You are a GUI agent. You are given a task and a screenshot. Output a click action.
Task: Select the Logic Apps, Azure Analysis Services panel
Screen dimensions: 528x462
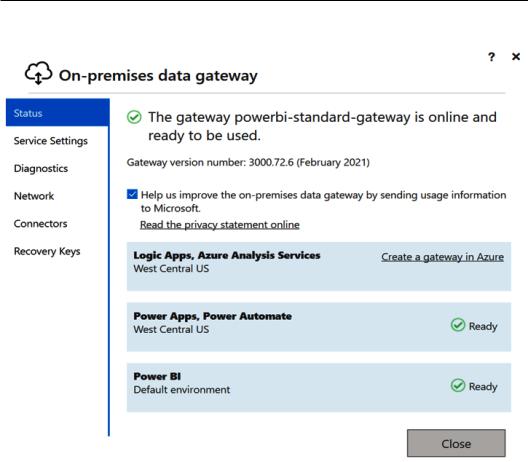tap(319, 266)
